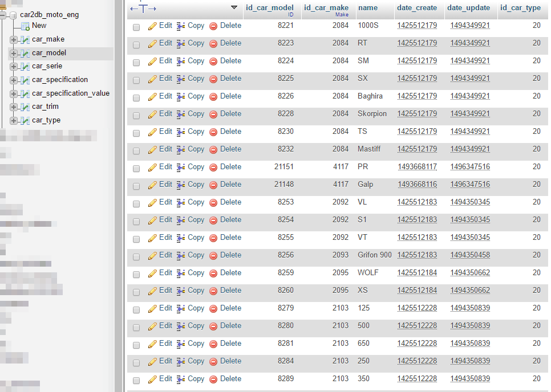Select the checkbox for row 8289
Viewport: 551px width, 392px height.
(136, 381)
